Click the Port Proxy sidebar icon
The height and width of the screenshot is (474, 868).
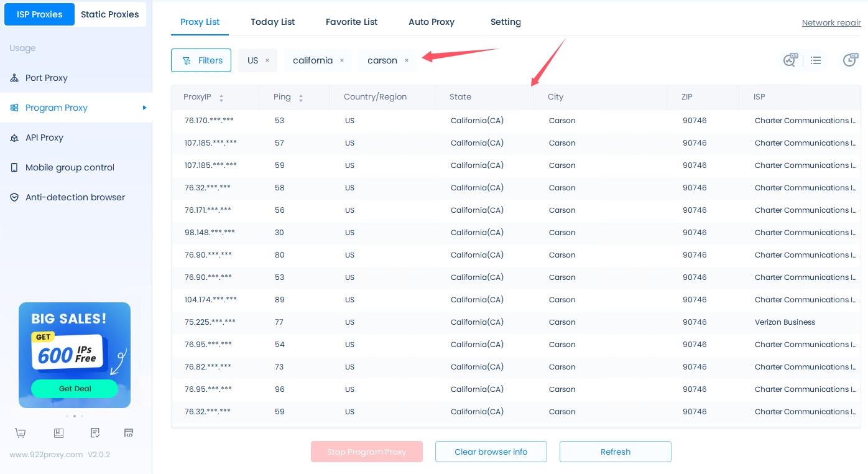point(14,78)
